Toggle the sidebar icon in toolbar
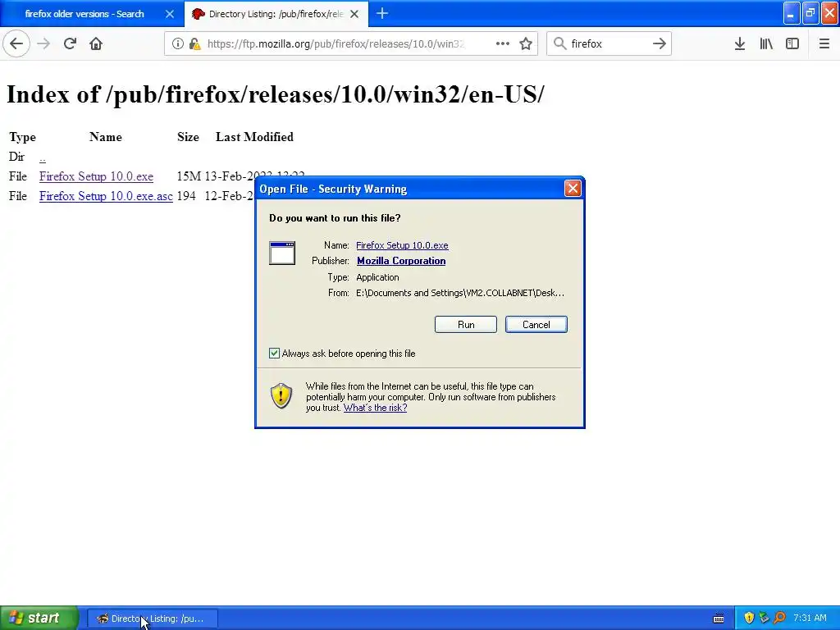The width and height of the screenshot is (840, 630). pos(792,43)
